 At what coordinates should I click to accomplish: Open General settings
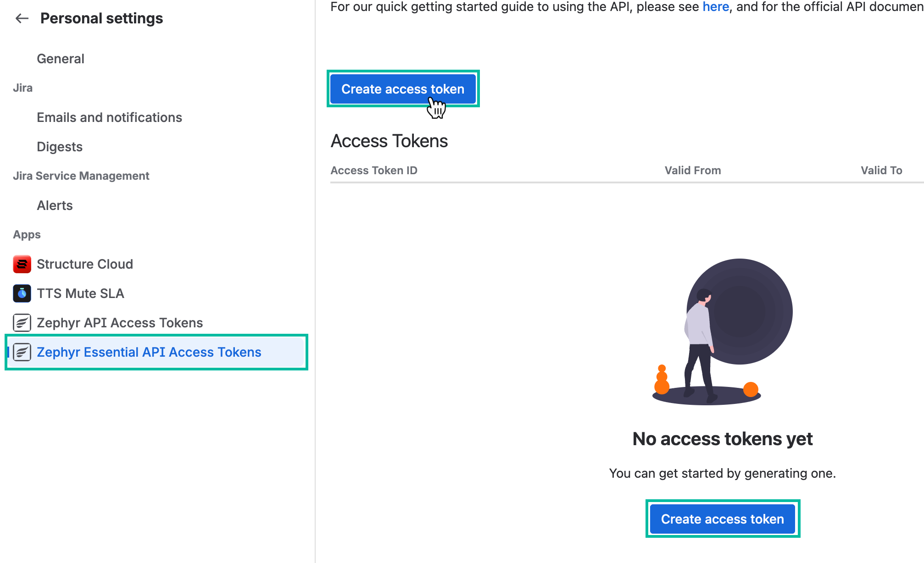[61, 59]
